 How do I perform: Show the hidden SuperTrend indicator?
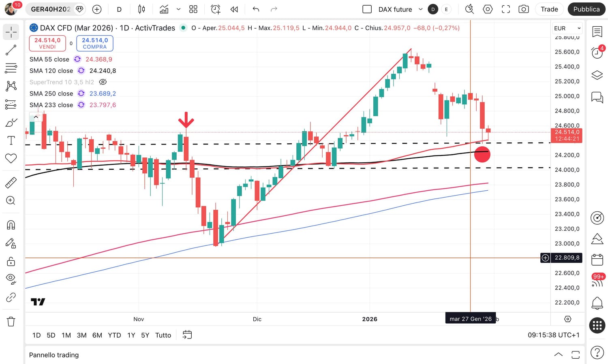tap(103, 82)
